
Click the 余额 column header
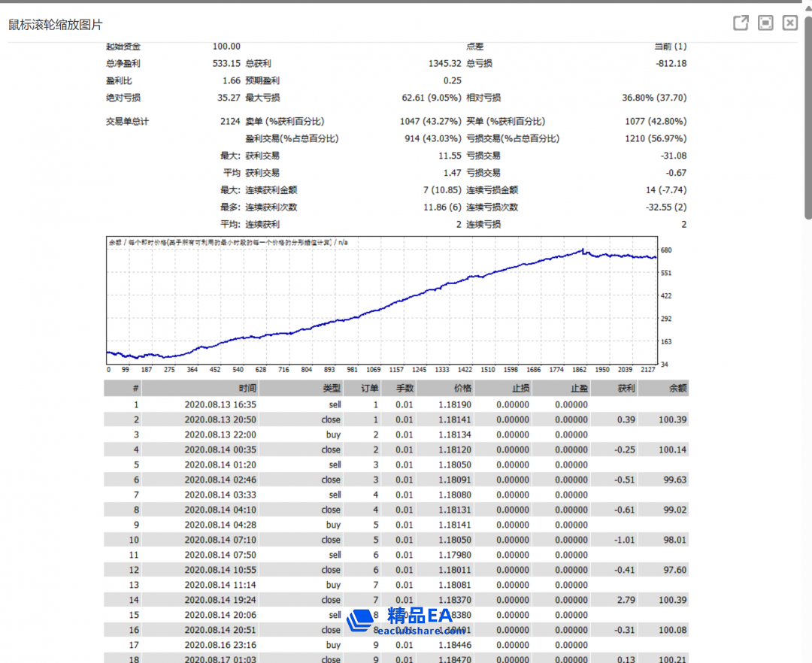[x=677, y=389]
